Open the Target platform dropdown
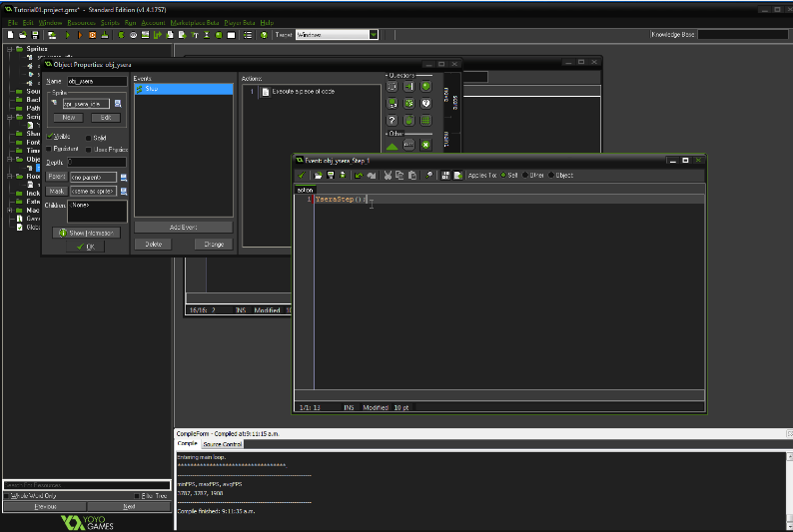 pos(374,35)
